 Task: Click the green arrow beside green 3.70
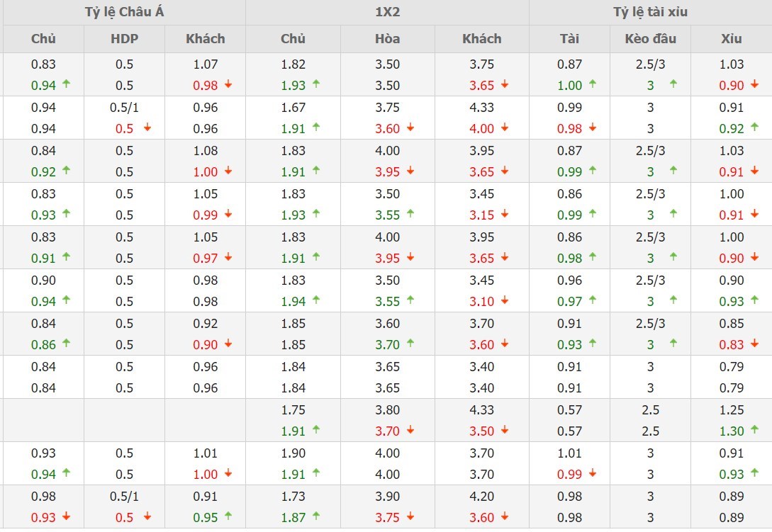[x=410, y=344]
